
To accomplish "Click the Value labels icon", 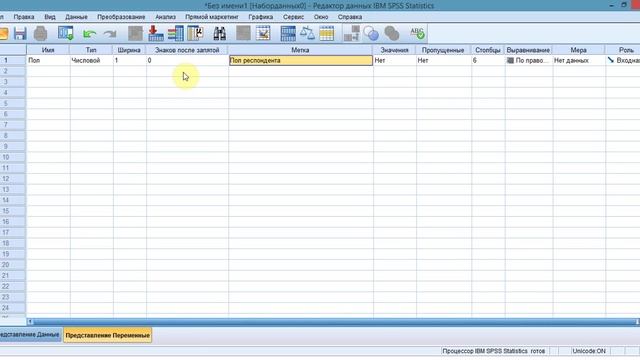I will tap(351, 33).
